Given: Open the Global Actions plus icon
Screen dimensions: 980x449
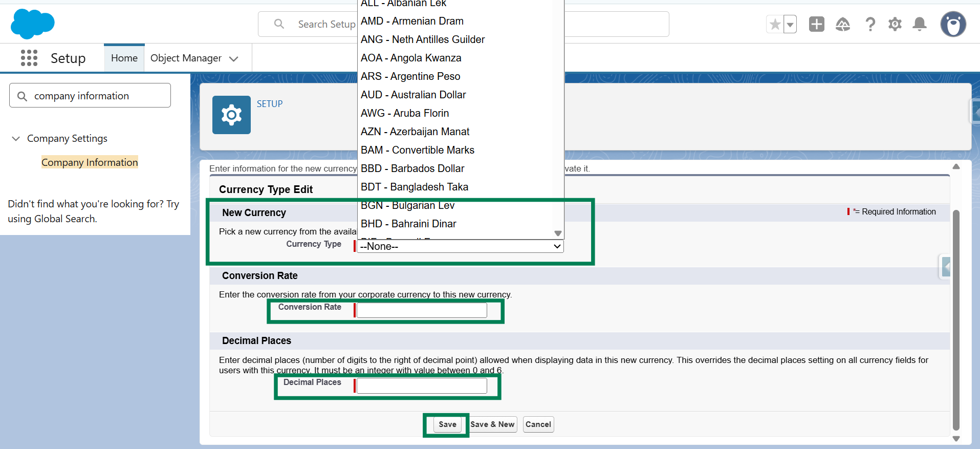Looking at the screenshot, I should pyautogui.click(x=817, y=24).
